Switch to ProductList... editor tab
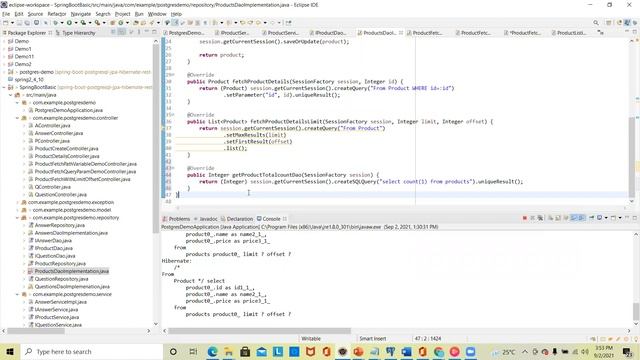This screenshot has width=640, height=360. click(x=569, y=33)
